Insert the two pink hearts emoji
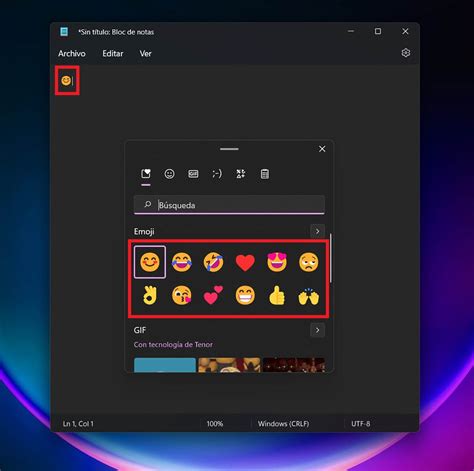The height and width of the screenshot is (471, 474). (x=213, y=295)
